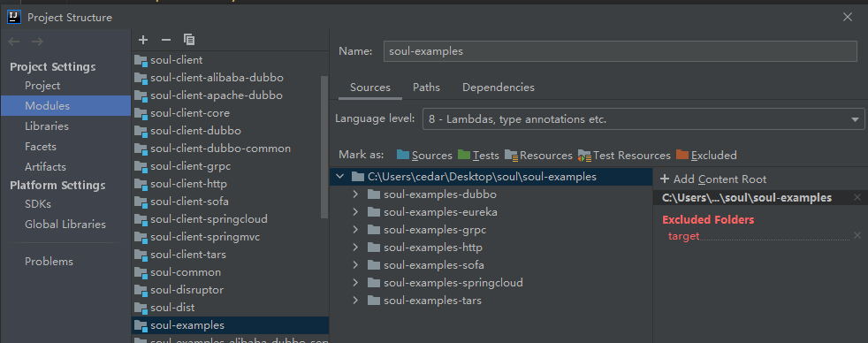Remove the soul-examples content root
This screenshot has height=343, width=868.
click(x=857, y=197)
